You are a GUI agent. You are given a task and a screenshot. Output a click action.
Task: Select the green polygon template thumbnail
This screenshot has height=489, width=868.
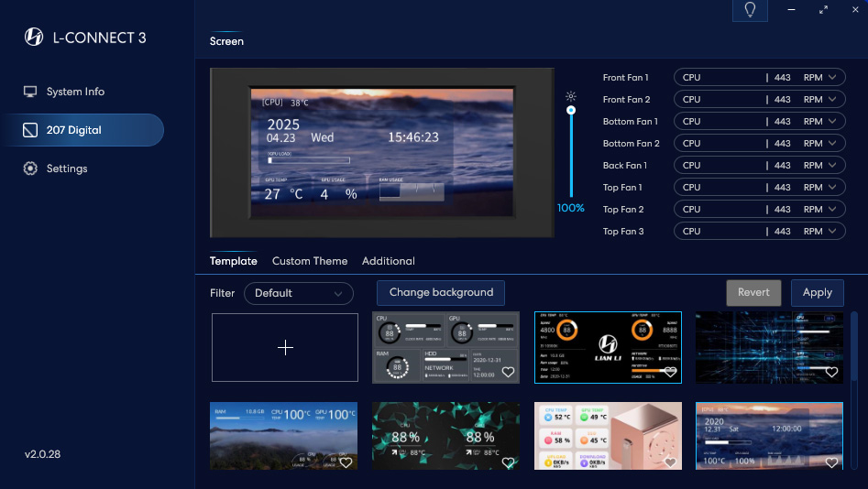click(x=445, y=436)
